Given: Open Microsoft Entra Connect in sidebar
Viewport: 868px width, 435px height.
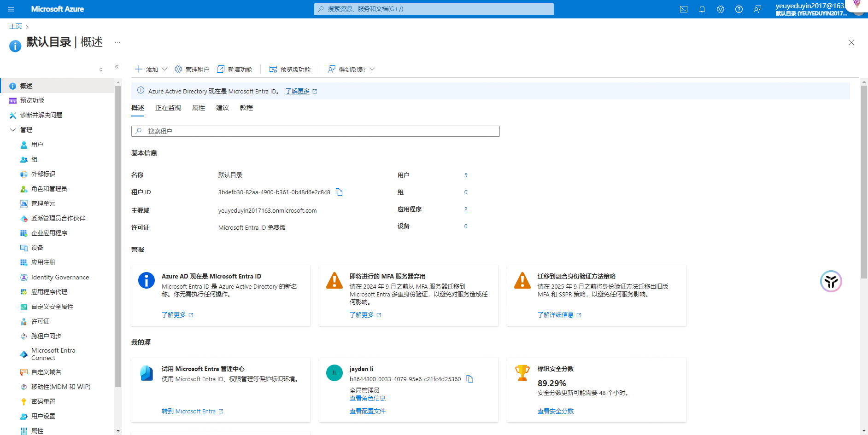Looking at the screenshot, I should 53,354.
